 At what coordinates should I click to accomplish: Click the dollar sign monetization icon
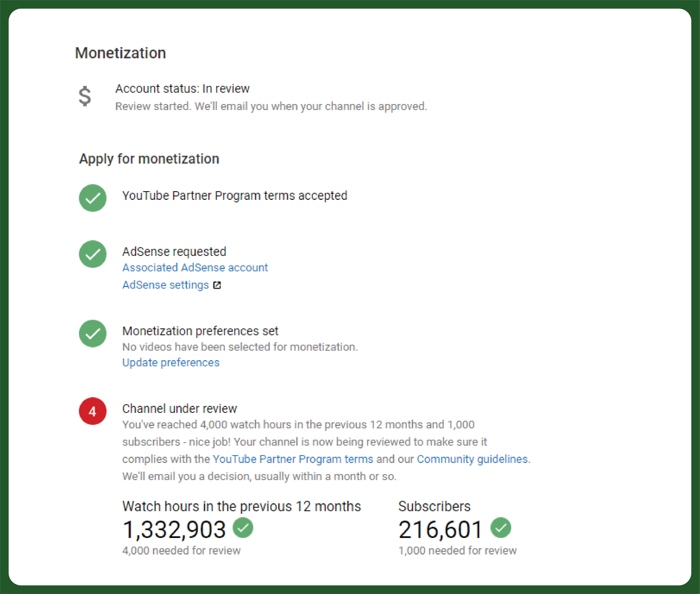[85, 96]
